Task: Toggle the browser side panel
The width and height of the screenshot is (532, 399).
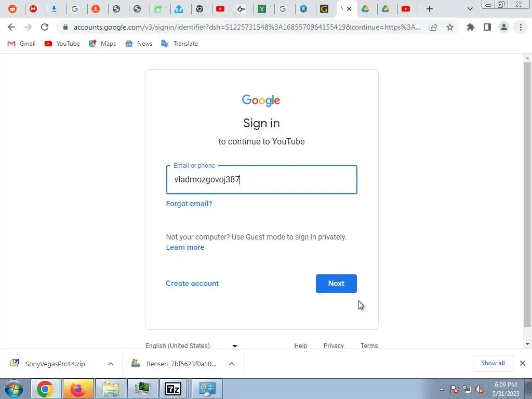Action: point(487,27)
